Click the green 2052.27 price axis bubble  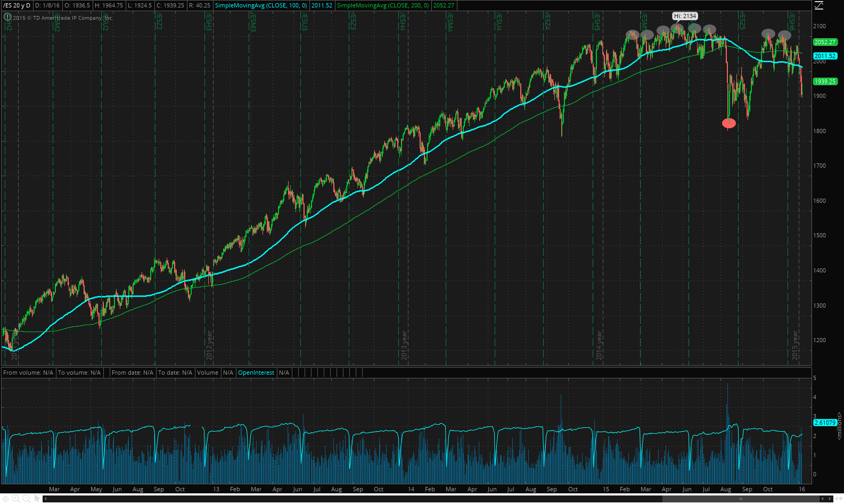pyautogui.click(x=825, y=42)
